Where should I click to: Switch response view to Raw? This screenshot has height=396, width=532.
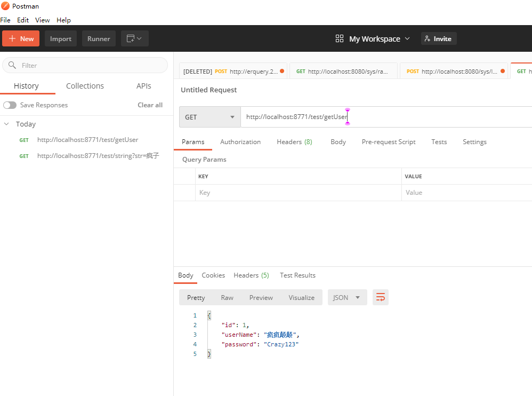pos(227,297)
